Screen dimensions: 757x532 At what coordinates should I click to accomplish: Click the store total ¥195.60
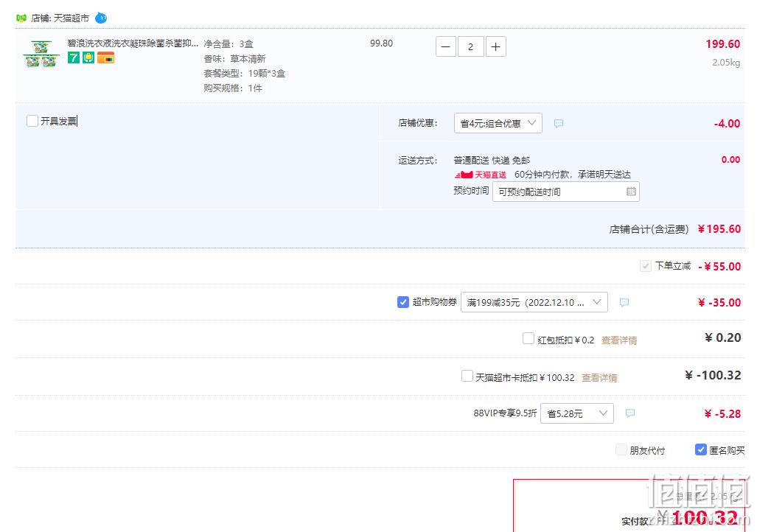[719, 229]
